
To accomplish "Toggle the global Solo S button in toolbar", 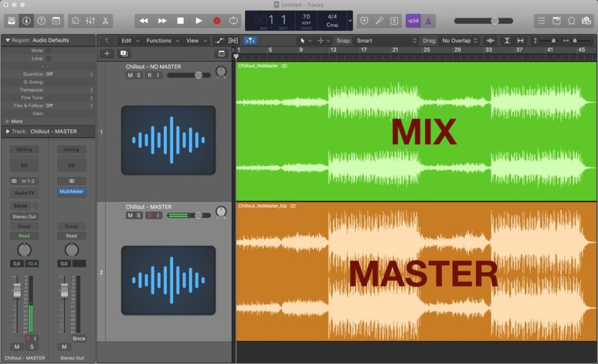I will click(394, 21).
